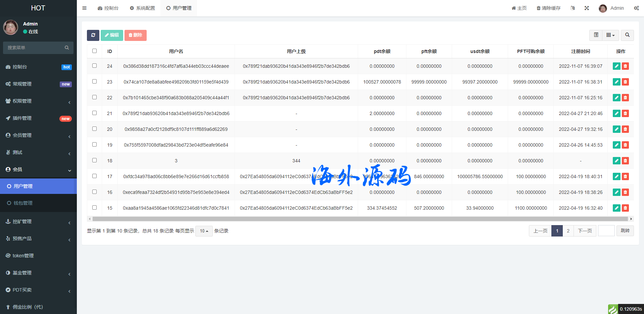Check the select-all checkbox in table header

(x=94, y=51)
